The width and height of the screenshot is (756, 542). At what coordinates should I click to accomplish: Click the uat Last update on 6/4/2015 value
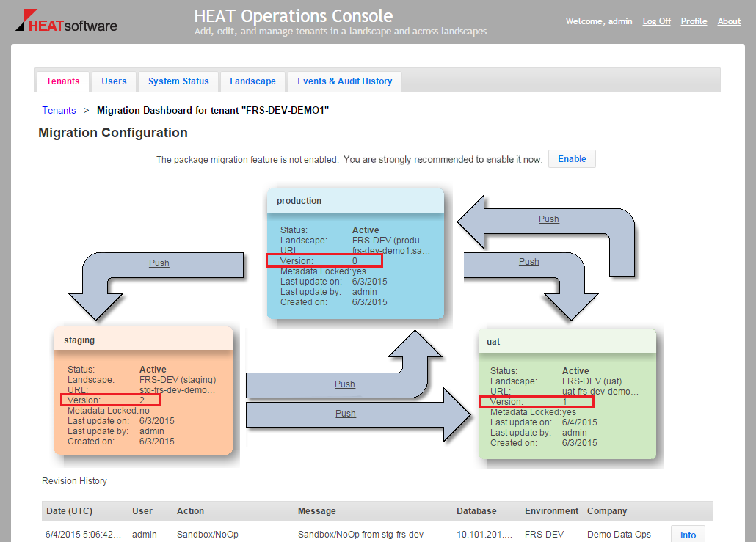tap(580, 422)
